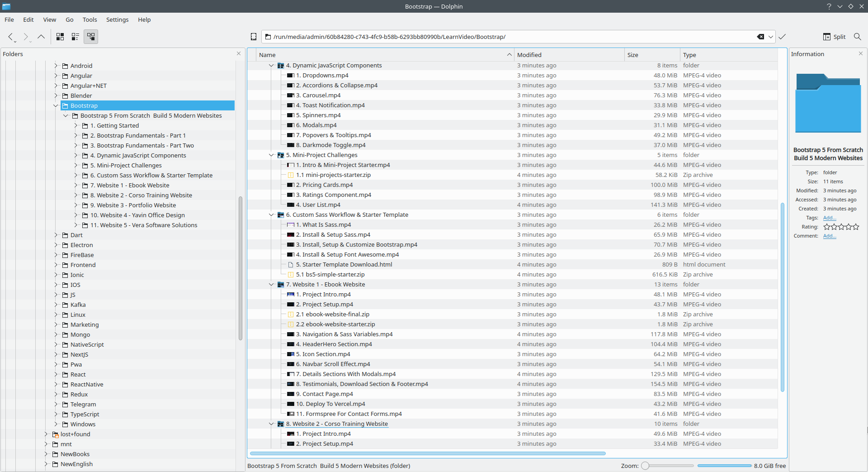The image size is (868, 472).
Task: Close the Folders panel
Action: [x=239, y=54]
